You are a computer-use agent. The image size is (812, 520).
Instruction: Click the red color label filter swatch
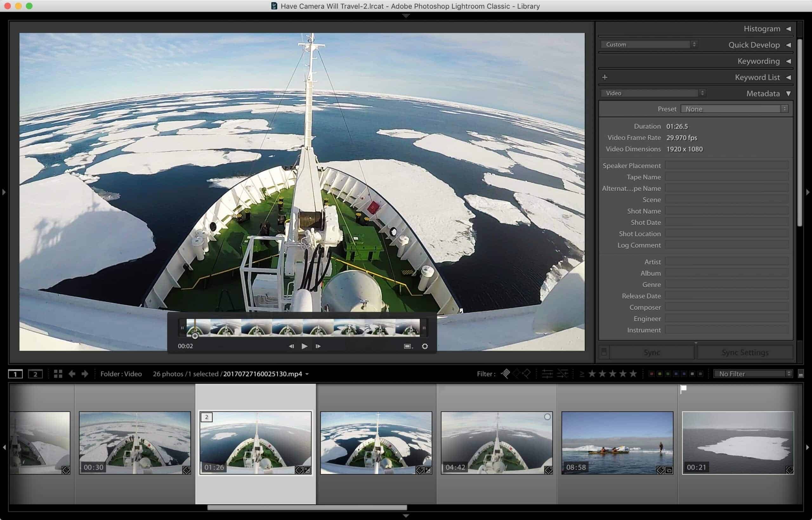[x=652, y=374]
